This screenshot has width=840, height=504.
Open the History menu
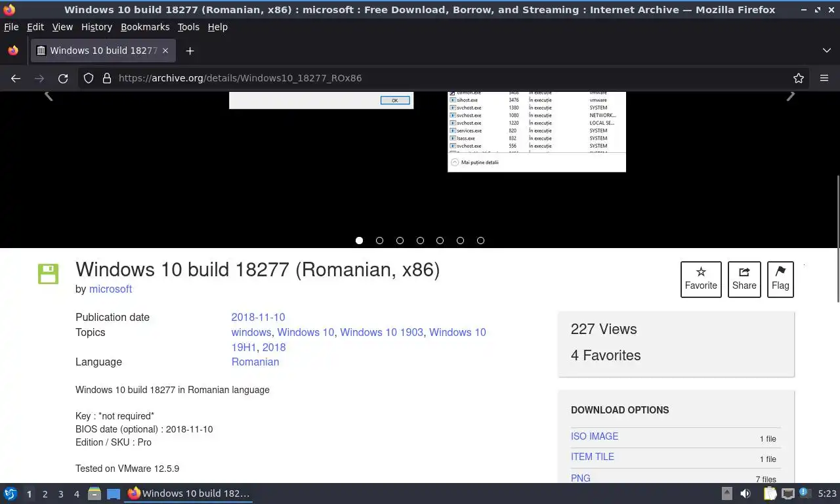96,27
